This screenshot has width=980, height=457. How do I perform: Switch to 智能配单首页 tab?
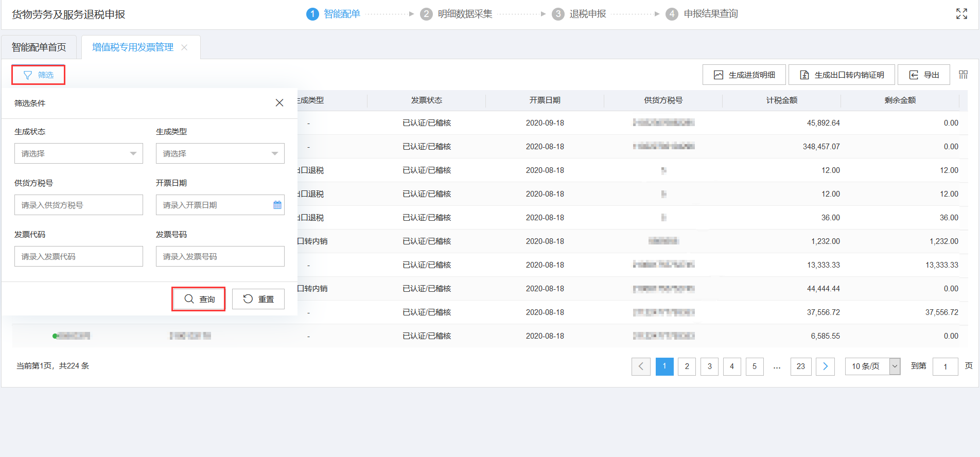coord(39,47)
